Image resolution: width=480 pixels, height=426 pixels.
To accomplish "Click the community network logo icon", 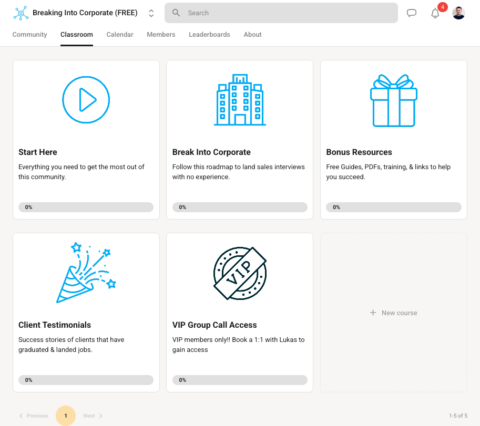I will point(21,13).
